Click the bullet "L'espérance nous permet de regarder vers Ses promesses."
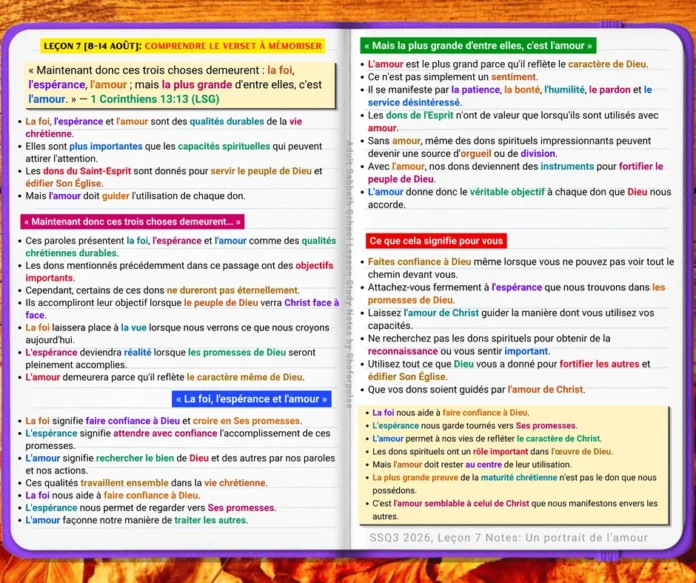This screenshot has width=696, height=583. point(147,508)
